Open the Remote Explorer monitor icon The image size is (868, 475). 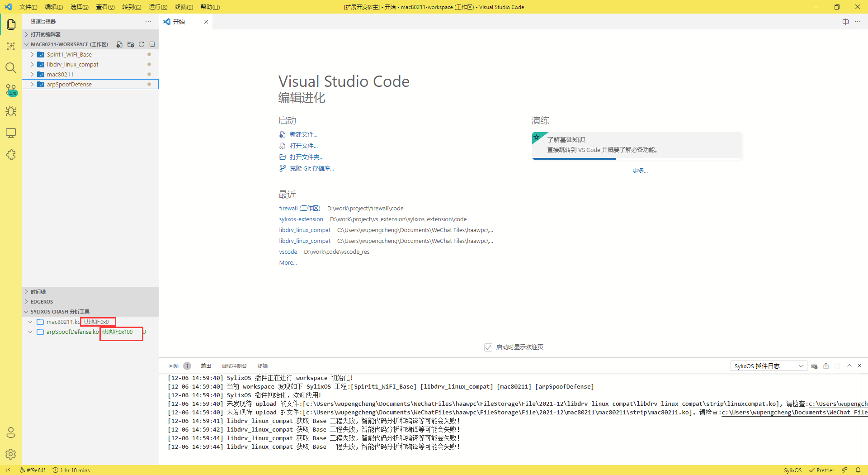click(11, 133)
